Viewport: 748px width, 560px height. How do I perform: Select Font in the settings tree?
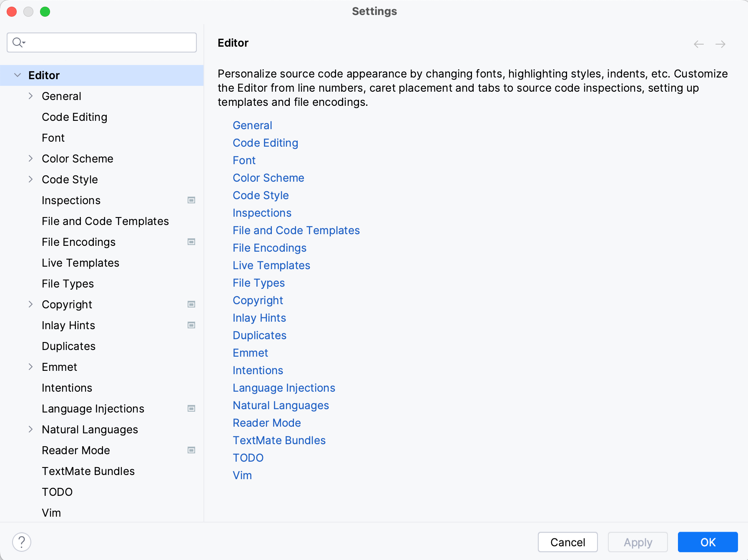pyautogui.click(x=53, y=137)
